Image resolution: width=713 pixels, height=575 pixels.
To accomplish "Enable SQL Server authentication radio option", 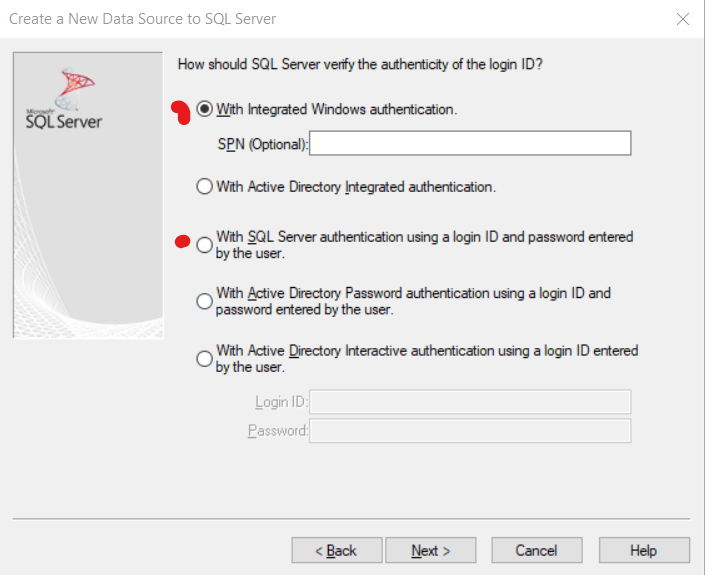I will [x=205, y=244].
